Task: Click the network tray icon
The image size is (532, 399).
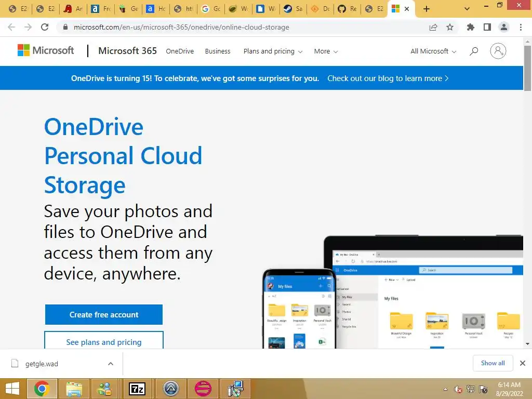Action: coord(471,389)
